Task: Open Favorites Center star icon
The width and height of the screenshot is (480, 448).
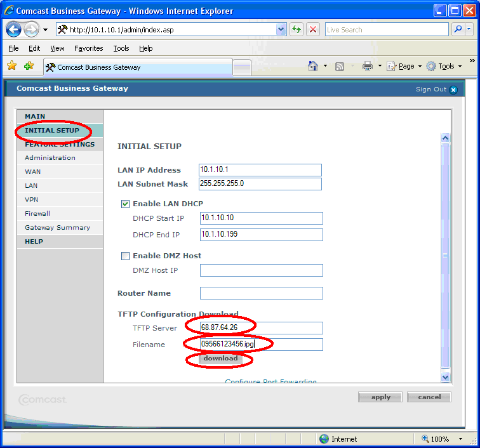Action: (x=12, y=65)
